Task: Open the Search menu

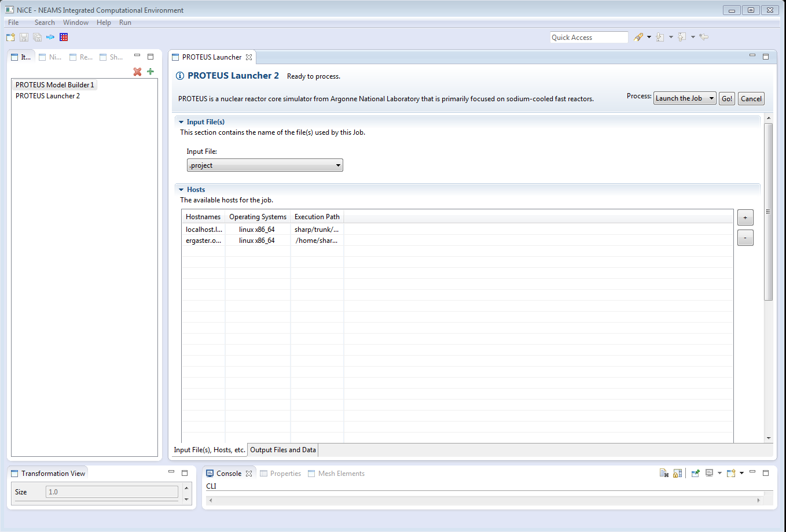Action: [x=45, y=23]
